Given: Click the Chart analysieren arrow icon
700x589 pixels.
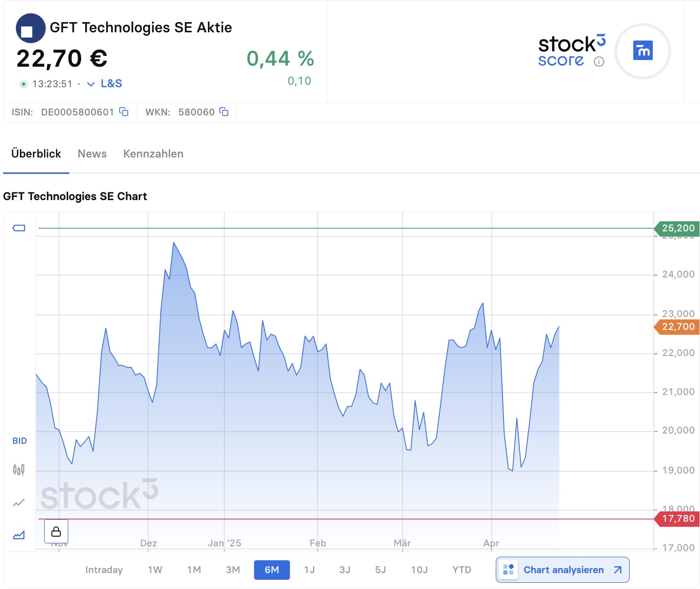Looking at the screenshot, I should point(618,570).
